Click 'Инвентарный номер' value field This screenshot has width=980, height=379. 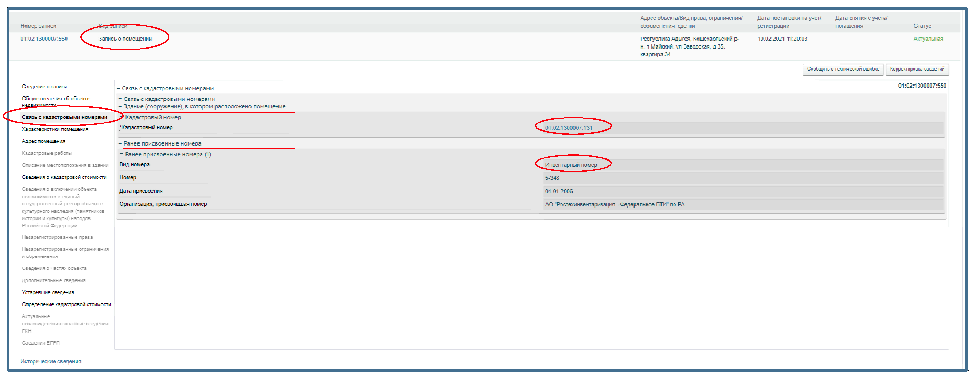(744, 165)
